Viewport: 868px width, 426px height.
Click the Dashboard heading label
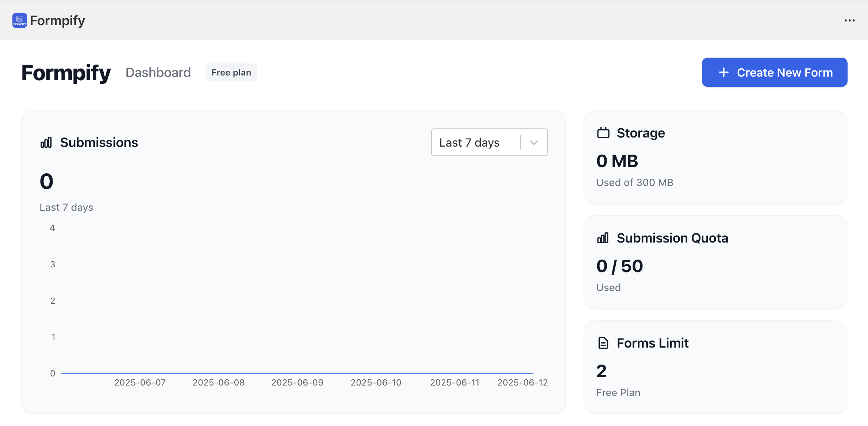(158, 73)
